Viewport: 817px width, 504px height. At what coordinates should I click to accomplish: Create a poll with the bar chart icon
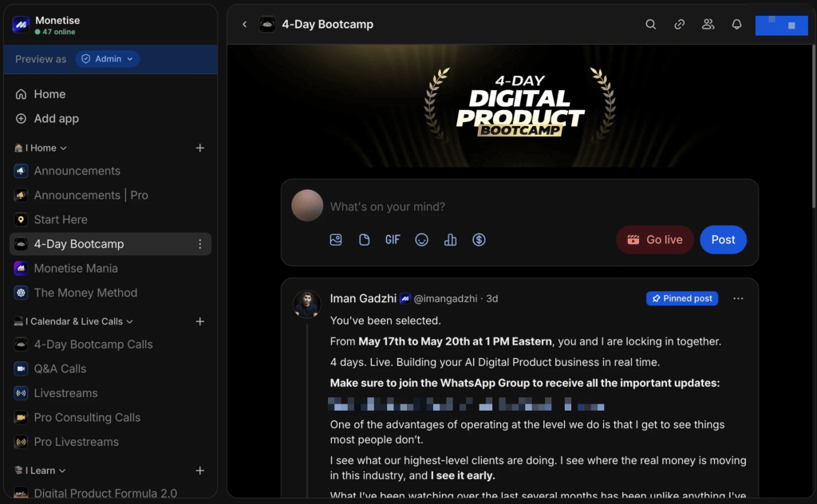(x=450, y=239)
